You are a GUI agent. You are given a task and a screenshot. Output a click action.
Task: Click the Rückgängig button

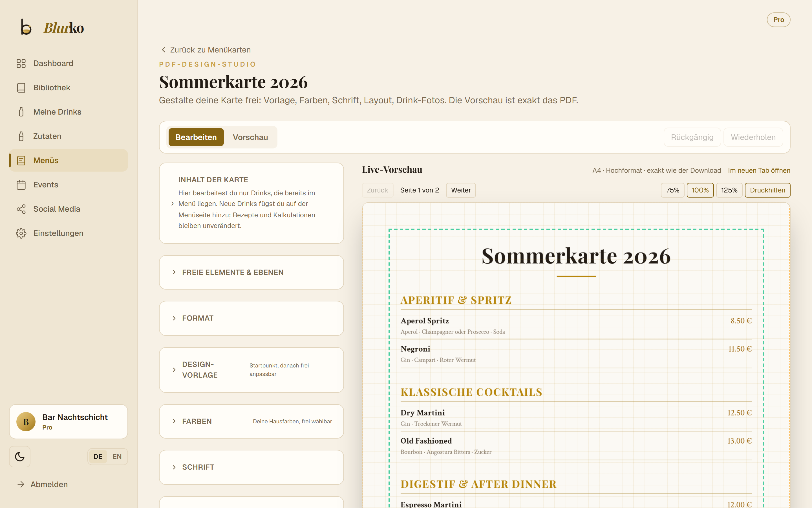tap(692, 137)
